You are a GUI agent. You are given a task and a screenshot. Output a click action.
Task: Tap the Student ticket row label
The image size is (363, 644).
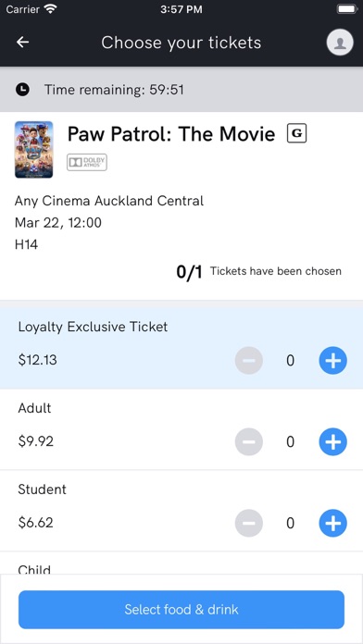43,489
